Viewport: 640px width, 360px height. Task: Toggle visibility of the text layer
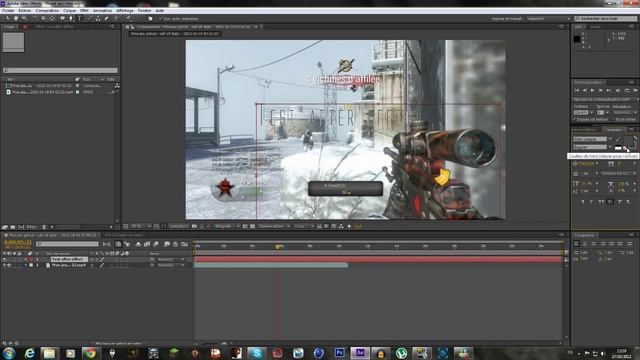point(4,260)
